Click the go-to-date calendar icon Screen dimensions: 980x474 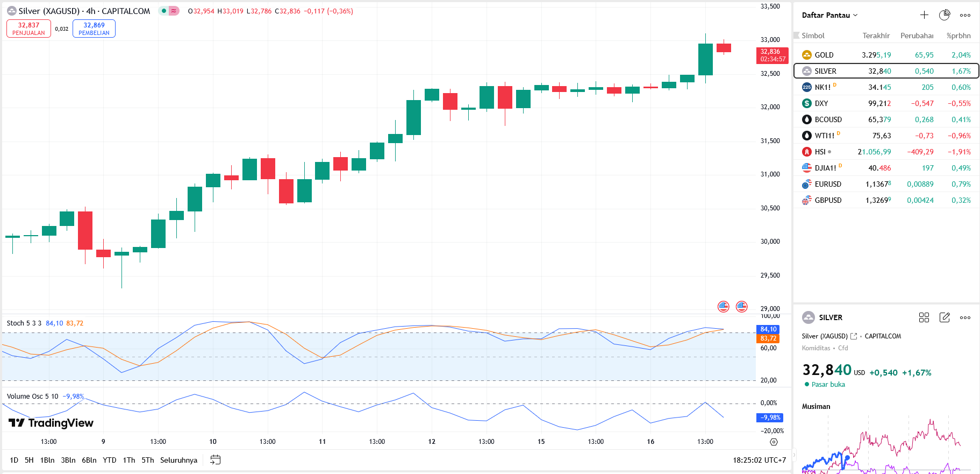(215, 460)
